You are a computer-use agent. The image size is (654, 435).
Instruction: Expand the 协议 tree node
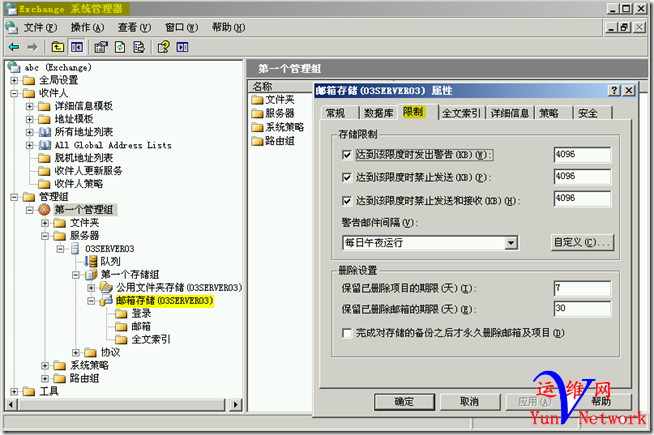pyautogui.click(x=76, y=352)
